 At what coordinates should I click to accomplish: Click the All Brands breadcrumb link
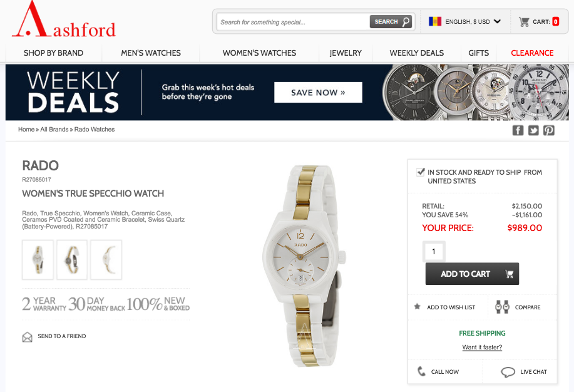(54, 130)
